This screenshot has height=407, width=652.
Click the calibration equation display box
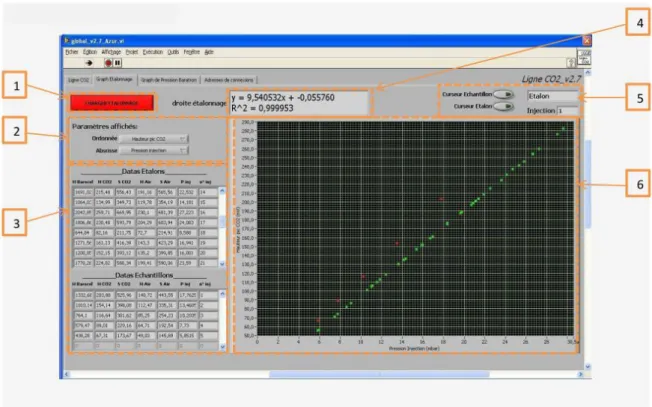point(299,103)
